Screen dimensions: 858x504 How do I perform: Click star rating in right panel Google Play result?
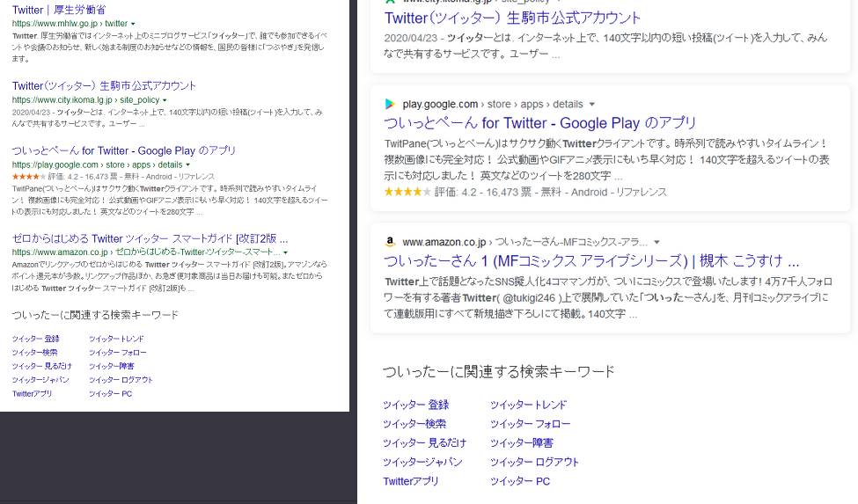point(407,192)
